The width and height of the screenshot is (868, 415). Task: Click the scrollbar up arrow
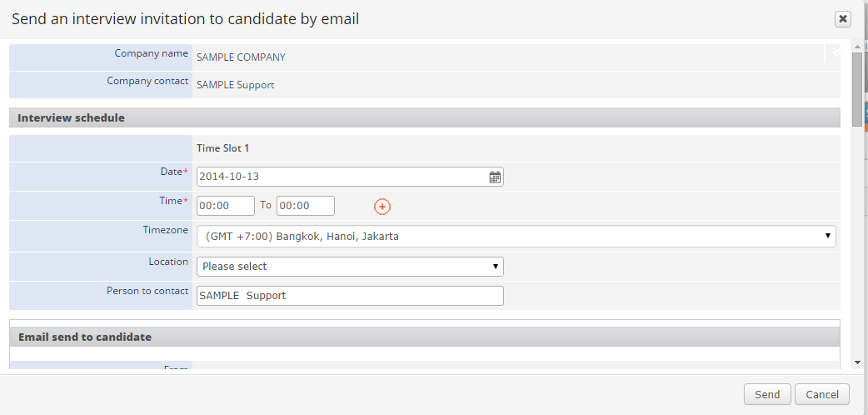coord(857,47)
